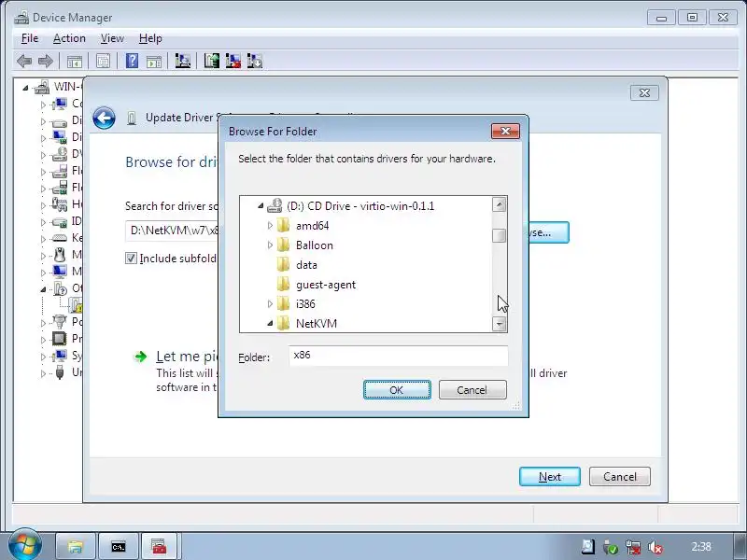Click the Forward arrow in Device Manager toolbar
This screenshot has width=747, height=560.
[45, 61]
